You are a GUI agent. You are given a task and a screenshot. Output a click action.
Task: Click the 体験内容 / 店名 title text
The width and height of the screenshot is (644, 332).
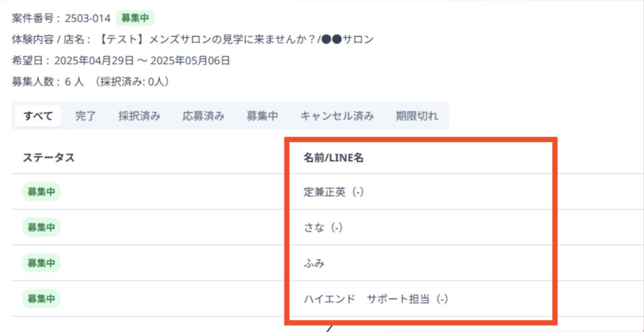coord(236,40)
